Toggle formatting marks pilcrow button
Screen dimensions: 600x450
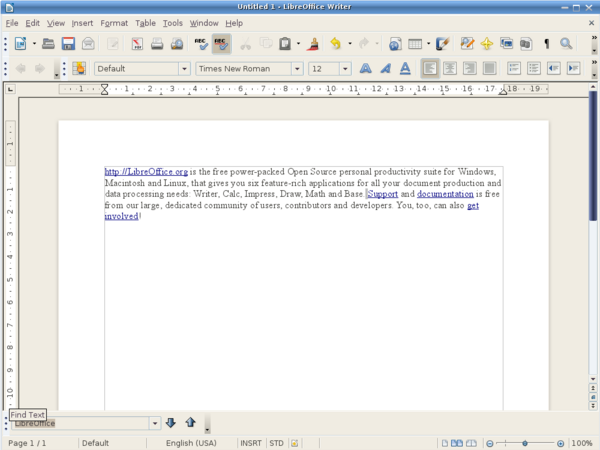point(546,44)
